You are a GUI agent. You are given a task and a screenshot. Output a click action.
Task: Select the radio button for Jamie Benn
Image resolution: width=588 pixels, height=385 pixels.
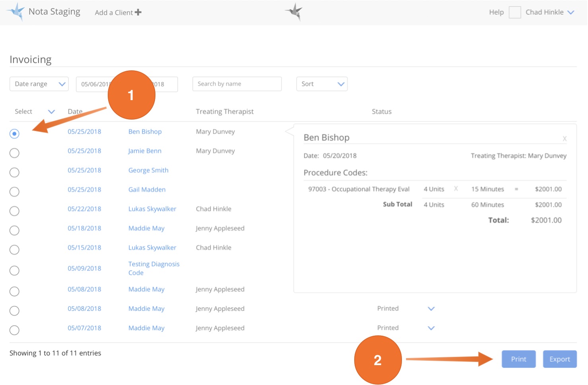(14, 153)
